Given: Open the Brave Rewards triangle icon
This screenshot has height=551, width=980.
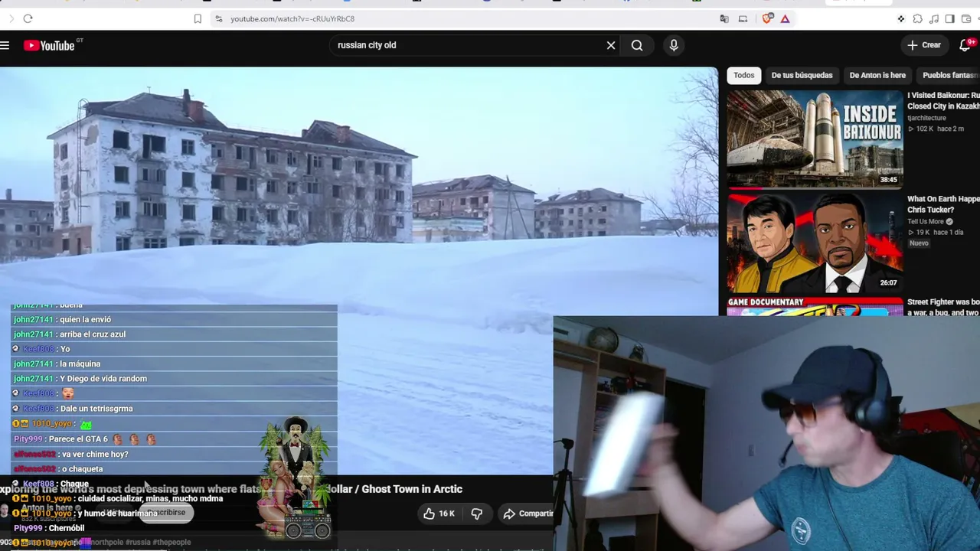Looking at the screenshot, I should (785, 18).
